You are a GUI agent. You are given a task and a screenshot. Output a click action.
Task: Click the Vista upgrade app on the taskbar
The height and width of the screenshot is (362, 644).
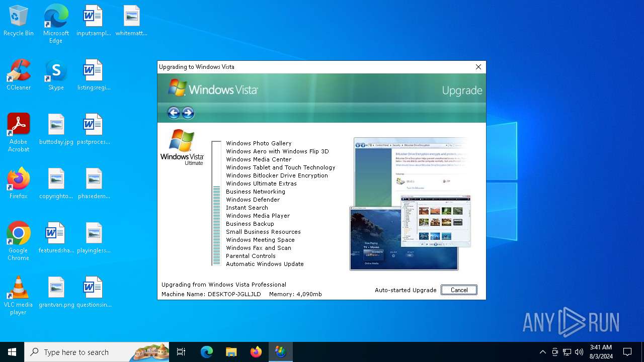click(x=280, y=352)
